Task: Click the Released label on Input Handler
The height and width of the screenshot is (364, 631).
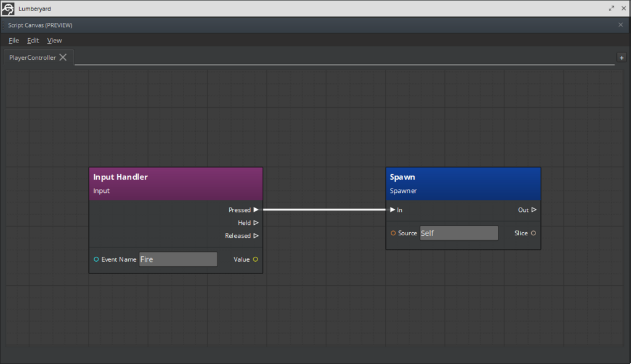Action: click(x=238, y=236)
